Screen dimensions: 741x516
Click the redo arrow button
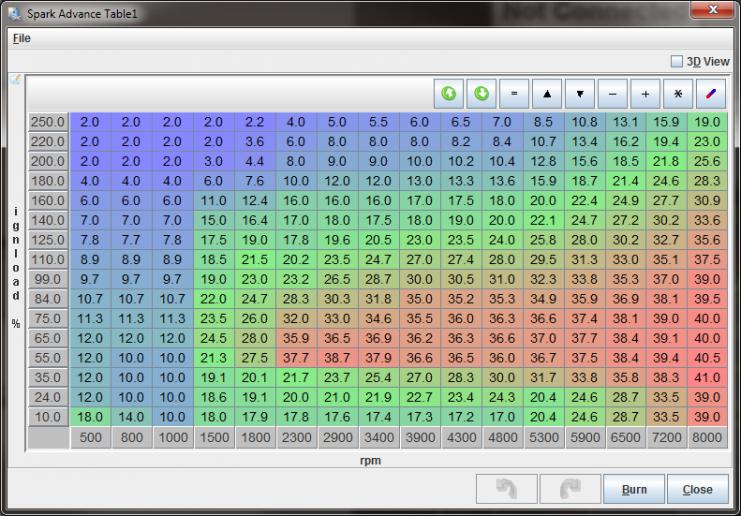point(568,489)
